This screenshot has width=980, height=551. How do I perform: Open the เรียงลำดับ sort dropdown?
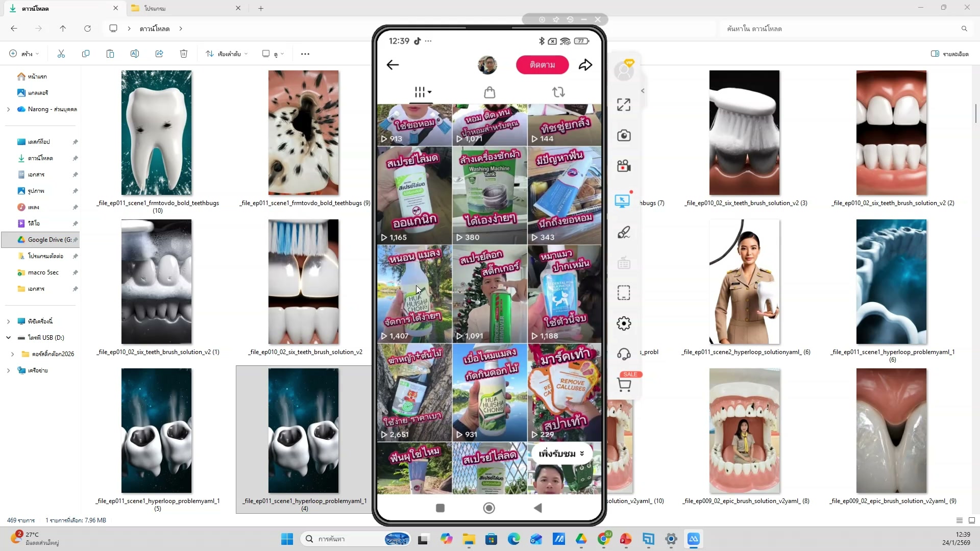tap(226, 54)
